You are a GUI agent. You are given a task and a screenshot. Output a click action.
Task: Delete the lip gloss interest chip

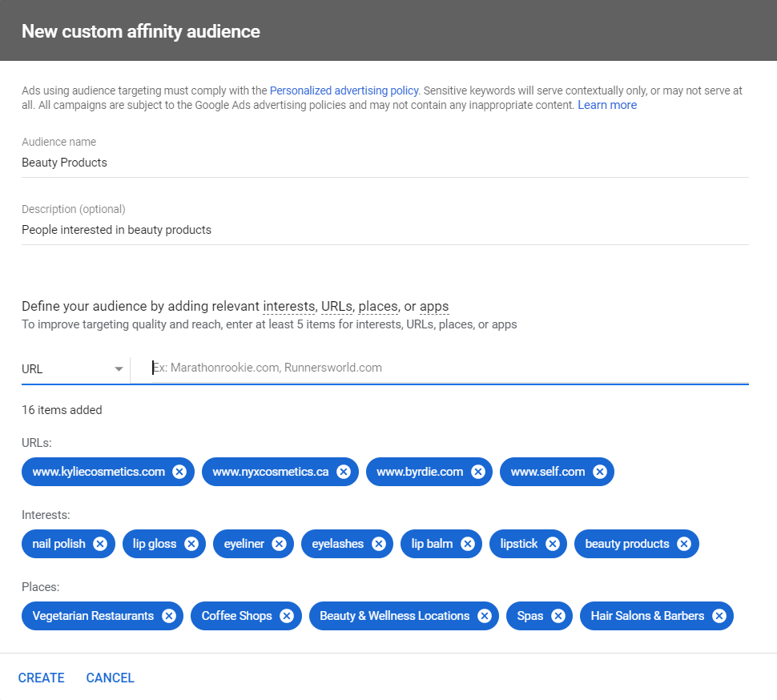click(x=191, y=544)
